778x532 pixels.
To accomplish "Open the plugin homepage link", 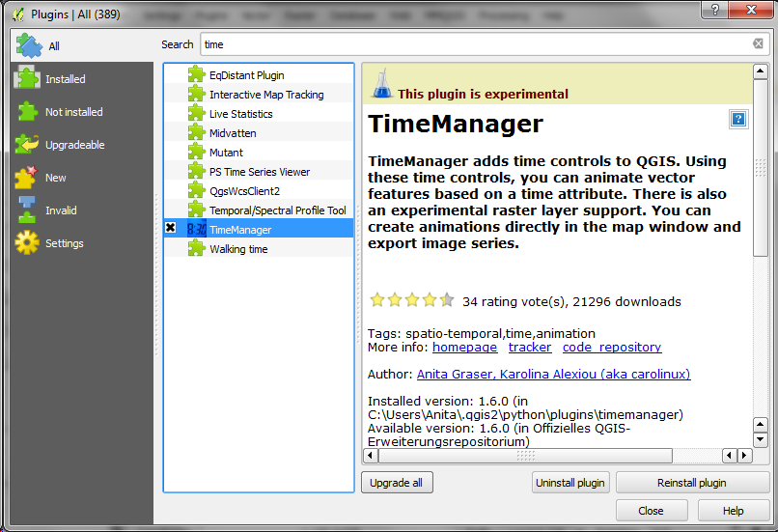I will [x=464, y=348].
